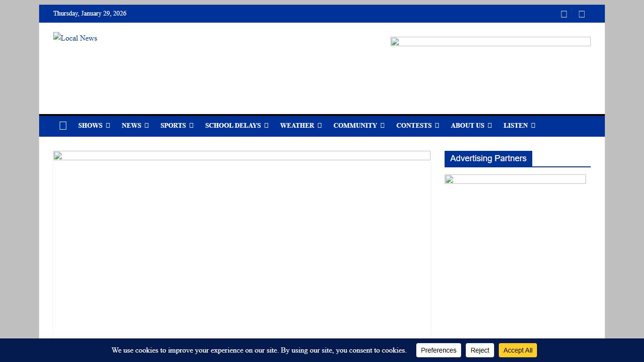Screen dimensions: 644x362
Task: Click the rightmost icon in the top date bar
Action: (x=582, y=14)
